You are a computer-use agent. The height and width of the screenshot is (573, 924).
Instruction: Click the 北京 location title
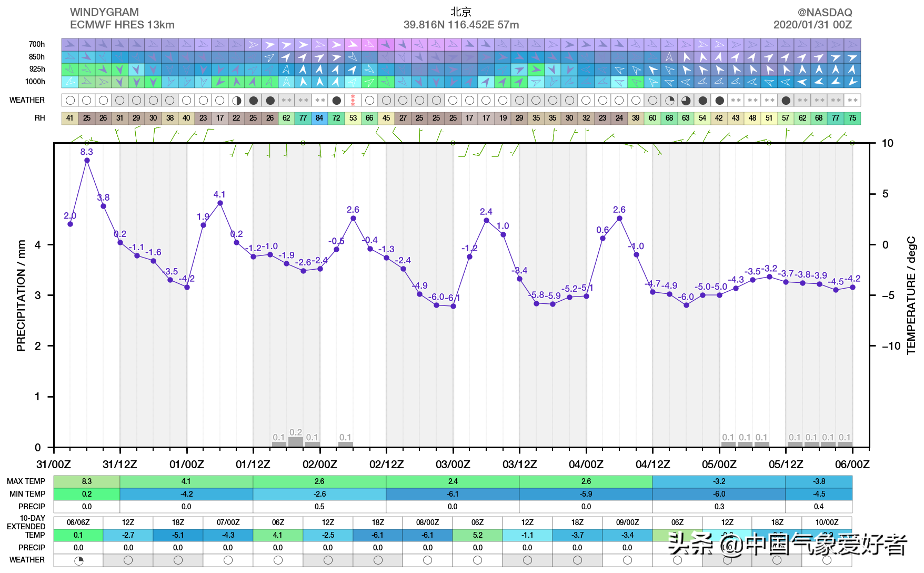(x=461, y=12)
